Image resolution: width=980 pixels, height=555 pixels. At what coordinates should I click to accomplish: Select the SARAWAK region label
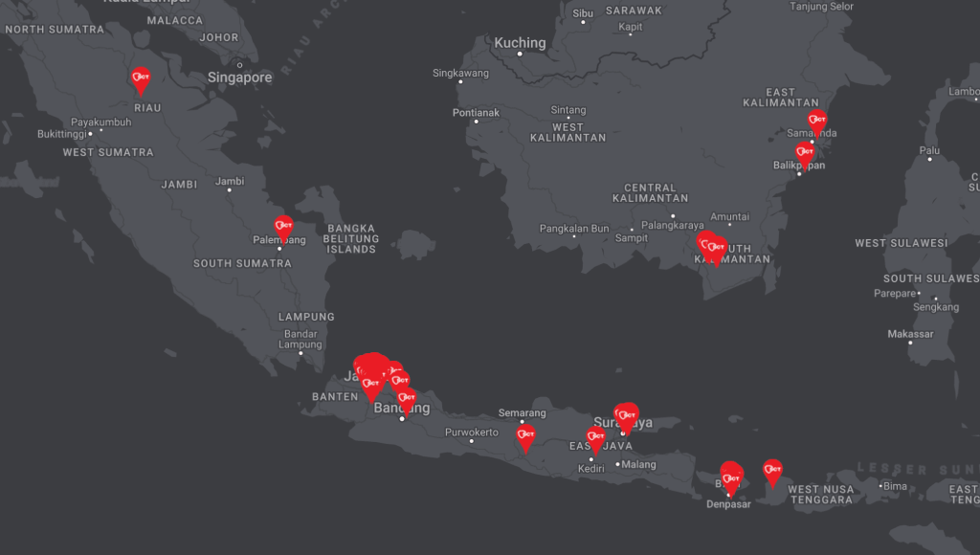pyautogui.click(x=634, y=11)
